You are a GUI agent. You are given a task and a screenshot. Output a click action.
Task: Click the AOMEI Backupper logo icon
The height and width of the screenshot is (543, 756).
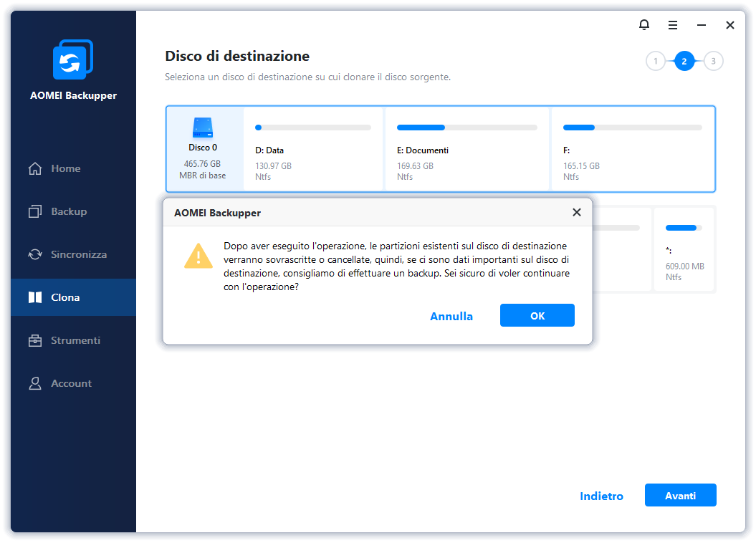pyautogui.click(x=73, y=59)
